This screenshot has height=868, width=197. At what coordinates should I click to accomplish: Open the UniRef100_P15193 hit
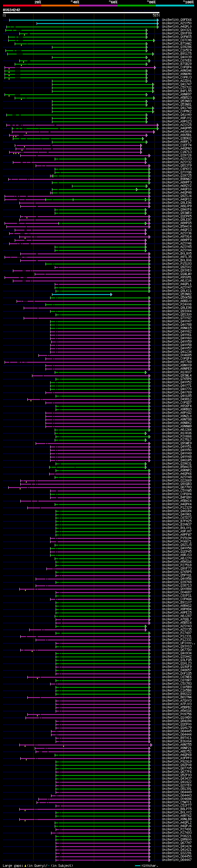tap(176, 264)
